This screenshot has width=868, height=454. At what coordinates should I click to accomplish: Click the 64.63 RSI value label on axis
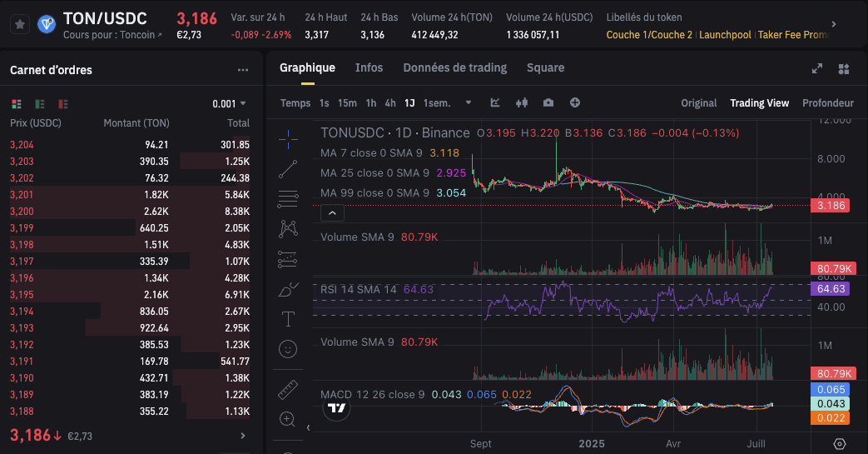830,289
